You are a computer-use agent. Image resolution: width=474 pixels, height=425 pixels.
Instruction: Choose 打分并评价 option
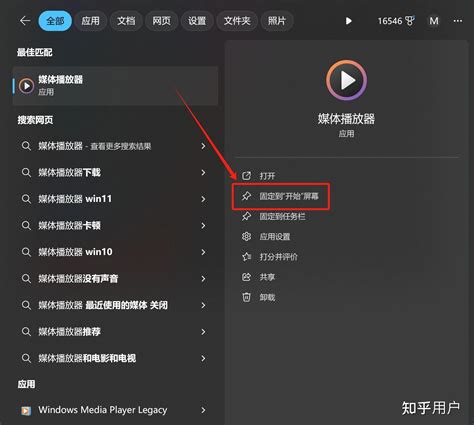[x=278, y=257]
